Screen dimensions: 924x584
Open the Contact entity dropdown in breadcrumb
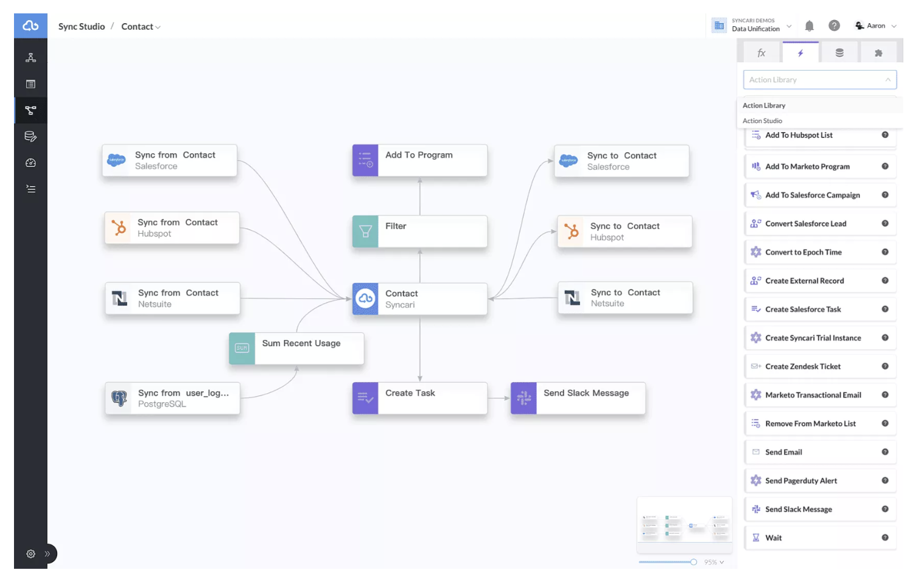[x=141, y=27]
